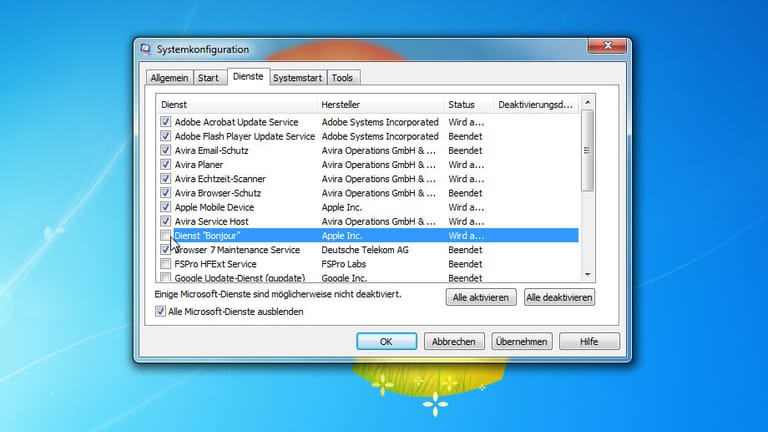This screenshot has width=768, height=432.
Task: Select the Adobe Acrobat Update Service row text
Action: tap(237, 122)
